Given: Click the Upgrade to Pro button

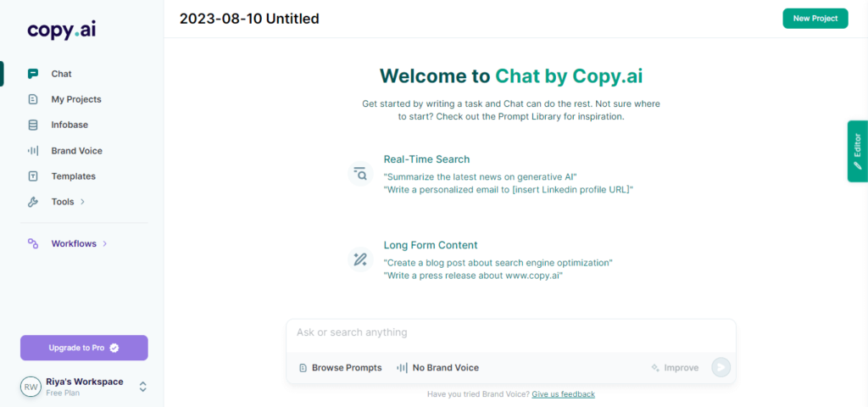Looking at the screenshot, I should pos(84,348).
